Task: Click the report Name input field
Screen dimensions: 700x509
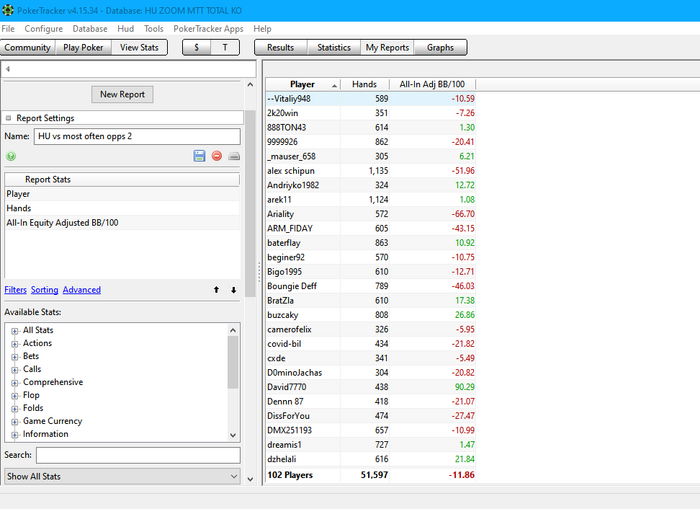Action: pyautogui.click(x=137, y=136)
